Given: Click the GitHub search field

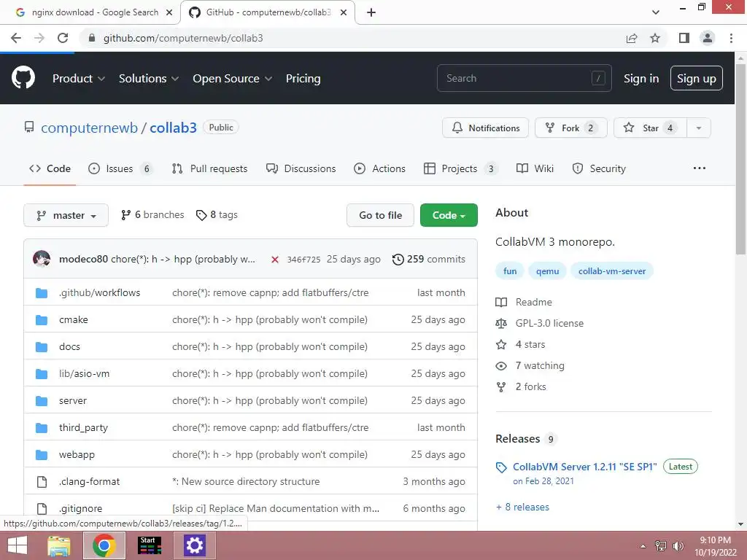Looking at the screenshot, I should coord(524,78).
